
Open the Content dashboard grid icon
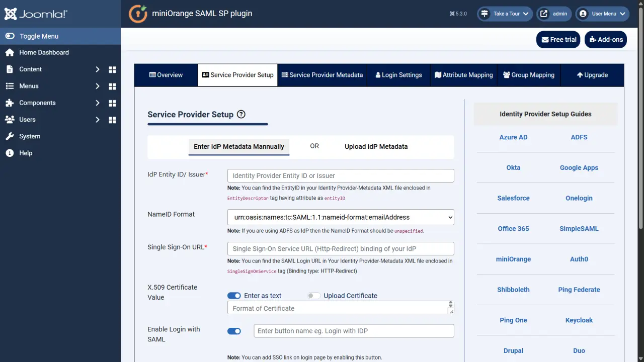tap(112, 69)
